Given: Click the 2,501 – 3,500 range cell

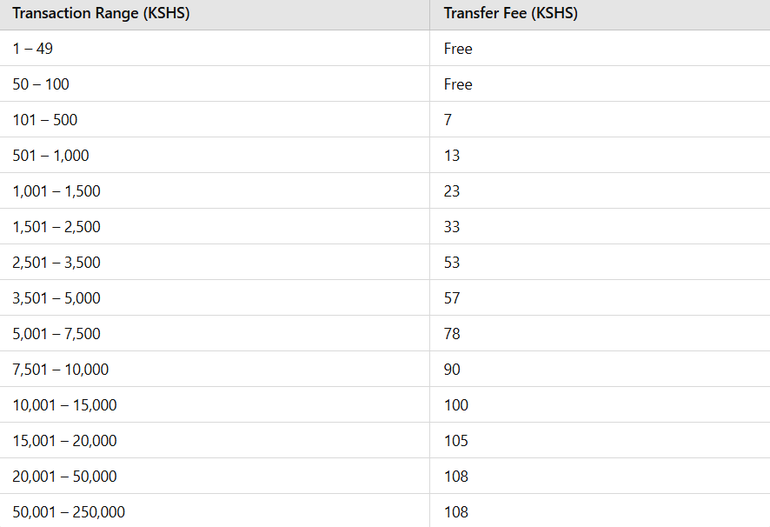Looking at the screenshot, I should pyautogui.click(x=56, y=262).
